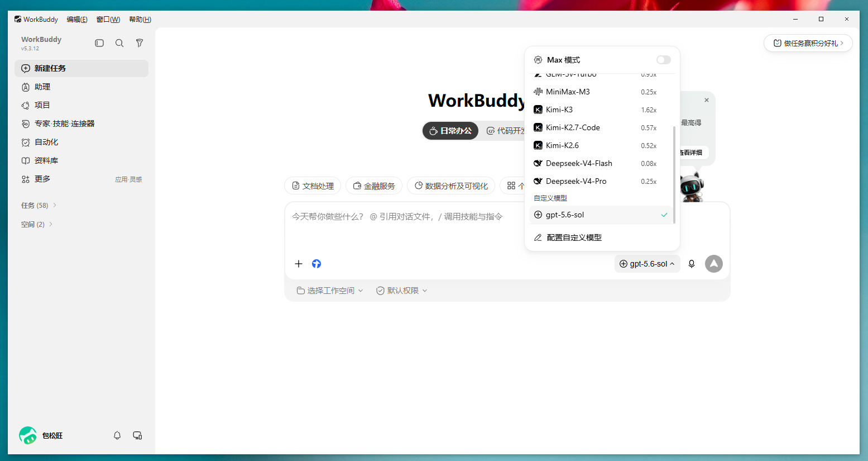Open the 窗口(W) menu
The image size is (868, 461).
108,19
